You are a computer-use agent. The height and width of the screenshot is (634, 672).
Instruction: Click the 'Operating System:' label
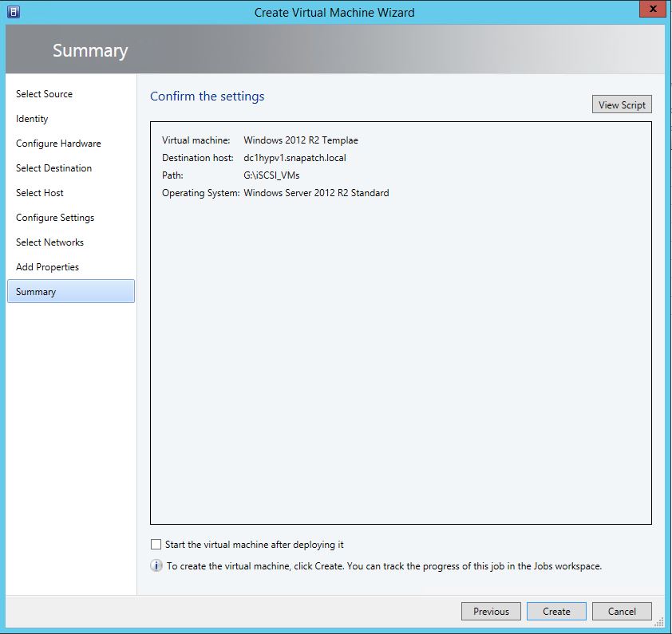point(200,193)
